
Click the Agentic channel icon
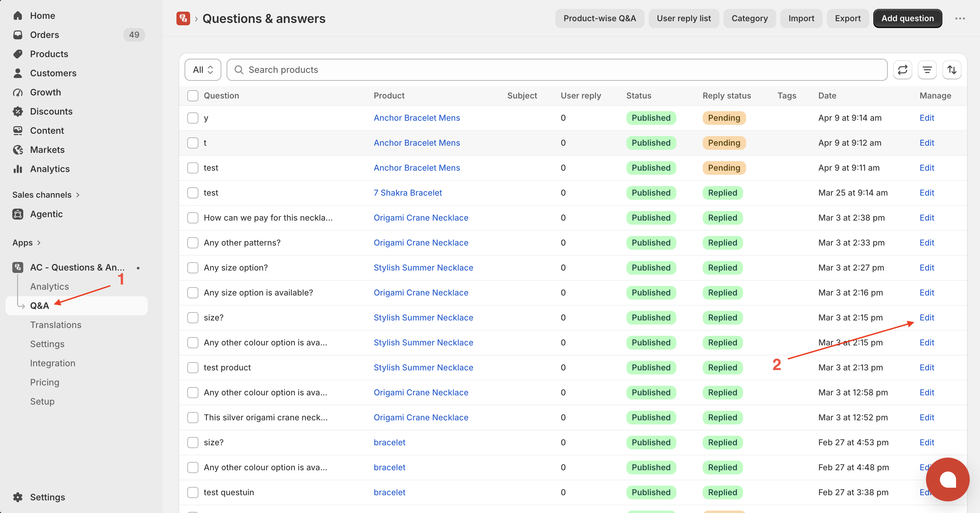17,214
